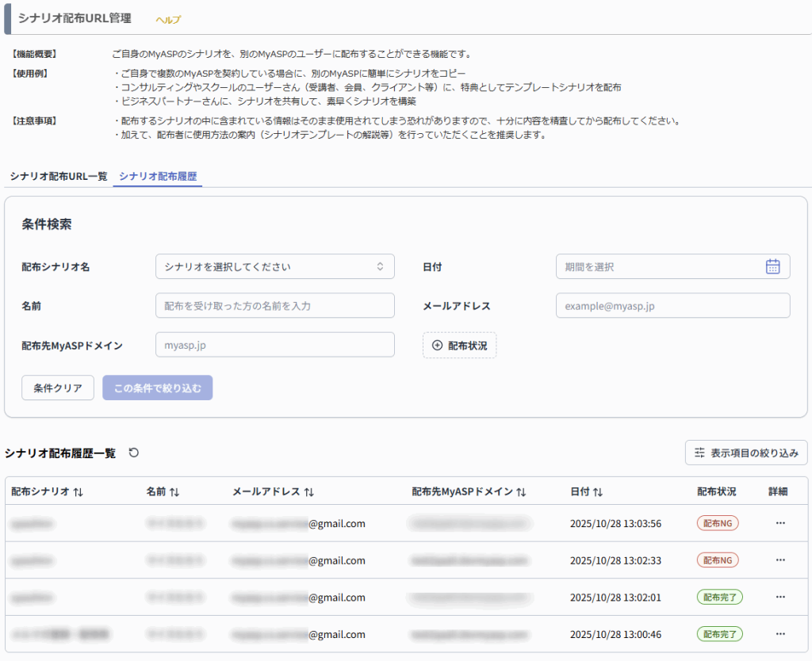The height and width of the screenshot is (661, 812).
Task: Sort by 配布先MyASPドメイン column arrows
Action: pos(521,492)
